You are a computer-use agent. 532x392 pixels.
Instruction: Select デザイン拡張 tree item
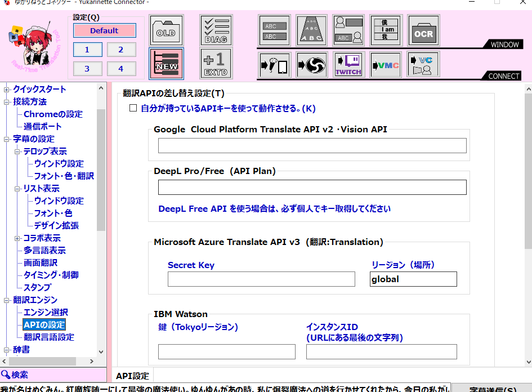tap(56, 226)
